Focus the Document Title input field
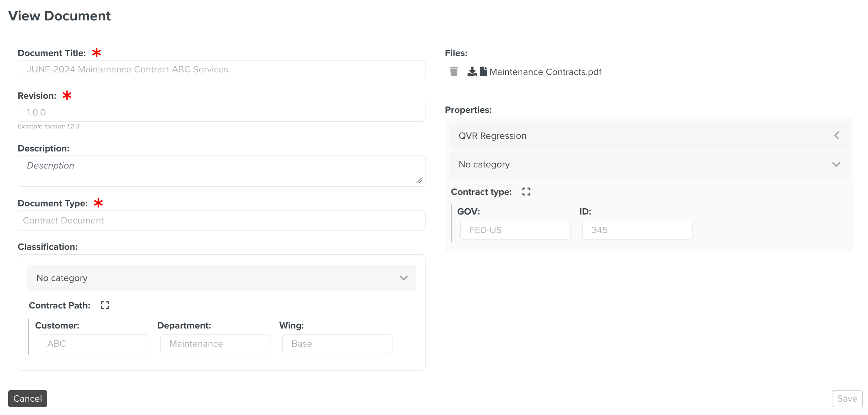Image resolution: width=868 pixels, height=415 pixels. [221, 69]
